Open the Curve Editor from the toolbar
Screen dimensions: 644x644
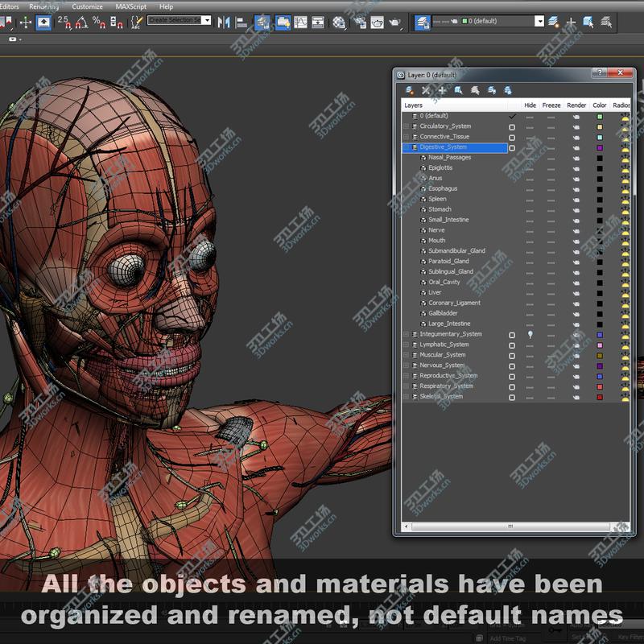[300, 23]
